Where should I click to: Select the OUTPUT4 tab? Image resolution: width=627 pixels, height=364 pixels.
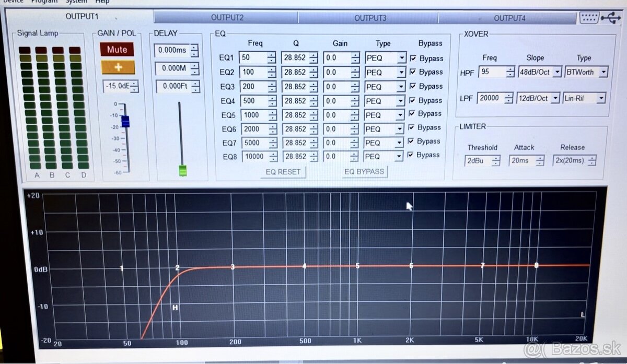509,17
